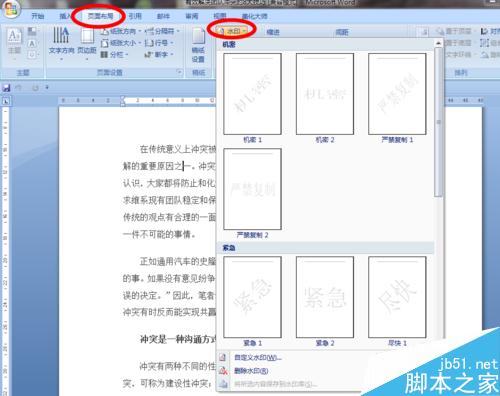Viewport: 500px width, 396px height.
Task: Click the redo icon in quick access toolbar
Action: 35,88
